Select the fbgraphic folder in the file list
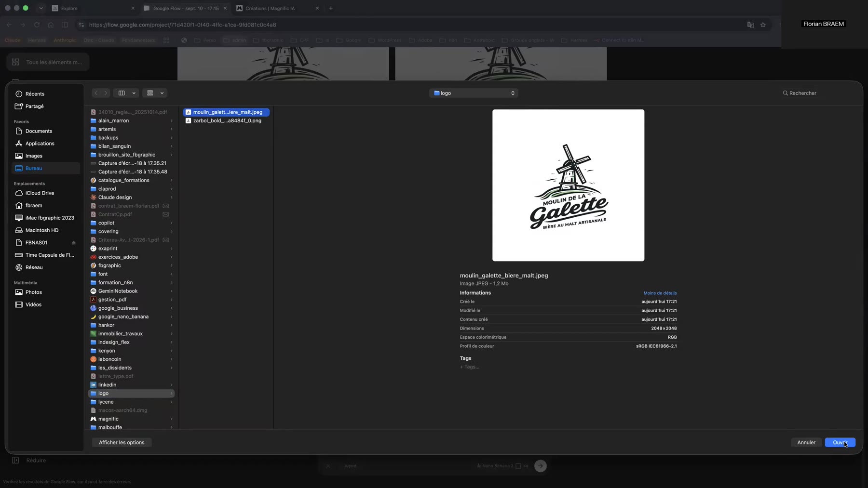 click(131, 266)
